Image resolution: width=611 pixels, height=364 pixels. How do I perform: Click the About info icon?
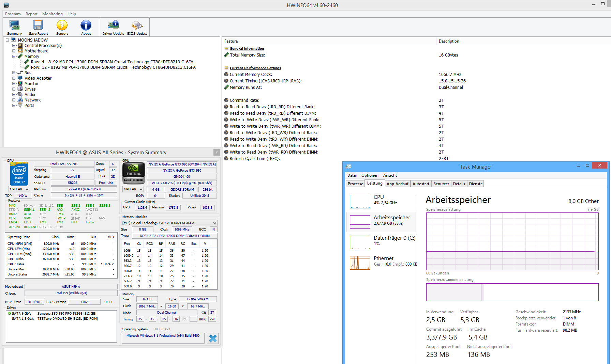[86, 25]
